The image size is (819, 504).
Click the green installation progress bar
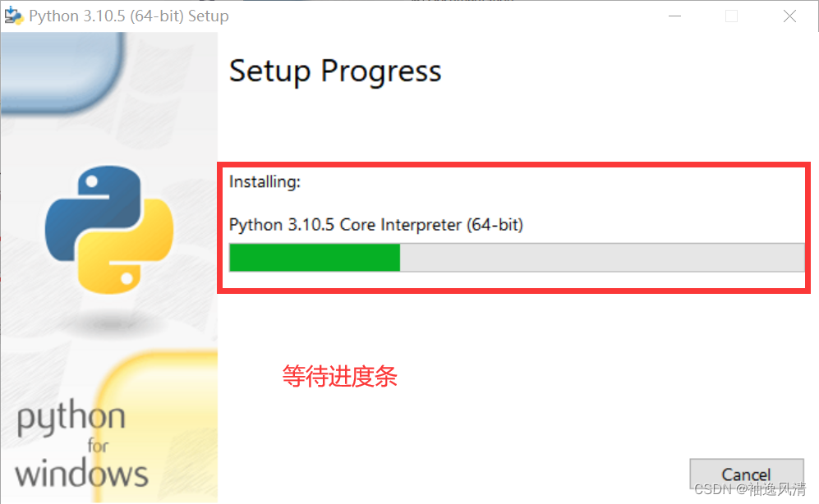(315, 258)
